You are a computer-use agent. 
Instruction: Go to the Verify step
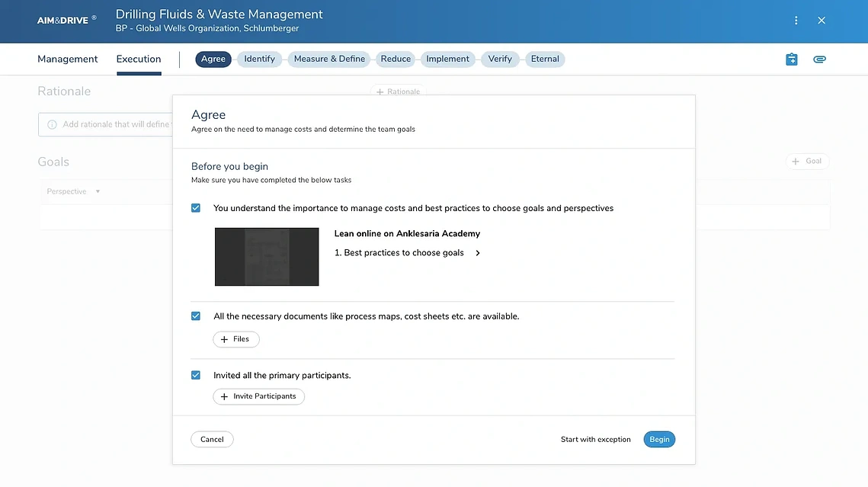(500, 59)
